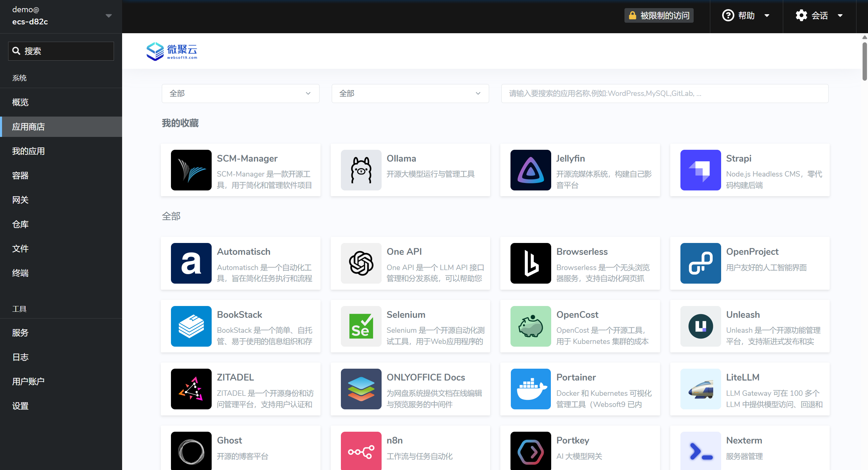This screenshot has height=470, width=868.
Task: Select the OpenCost piggy bank icon
Action: 531,326
